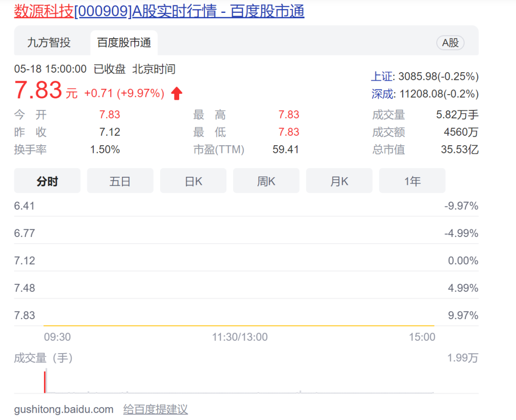Select the 分时 chart view
Screen dimensions: 516x420
click(x=47, y=181)
